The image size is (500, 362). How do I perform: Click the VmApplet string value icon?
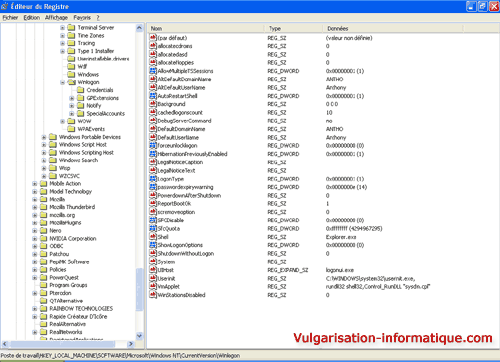click(x=153, y=287)
